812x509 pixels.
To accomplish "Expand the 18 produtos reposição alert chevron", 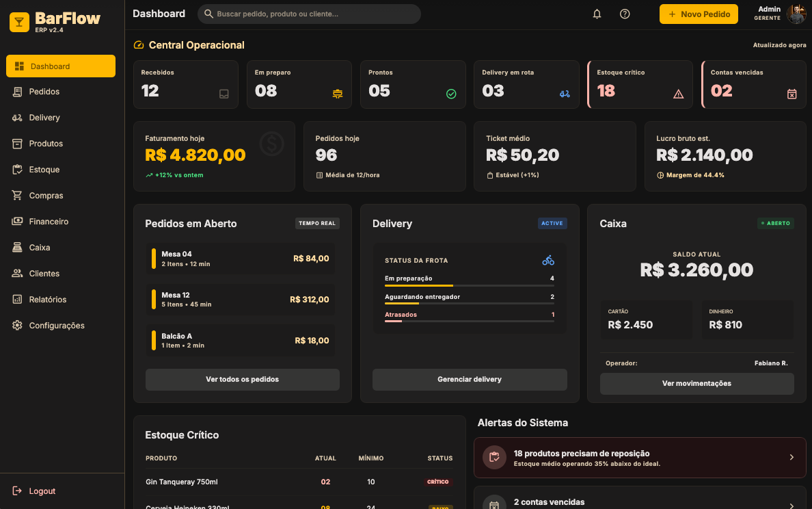I will tap(791, 457).
